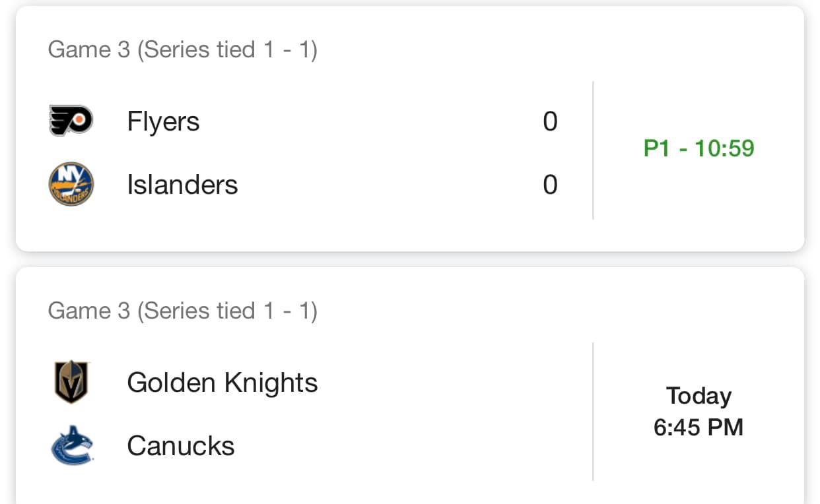The width and height of the screenshot is (820, 504).
Task: Click Series tied 1 - 1 in the Canucks card
Action: pos(228,311)
